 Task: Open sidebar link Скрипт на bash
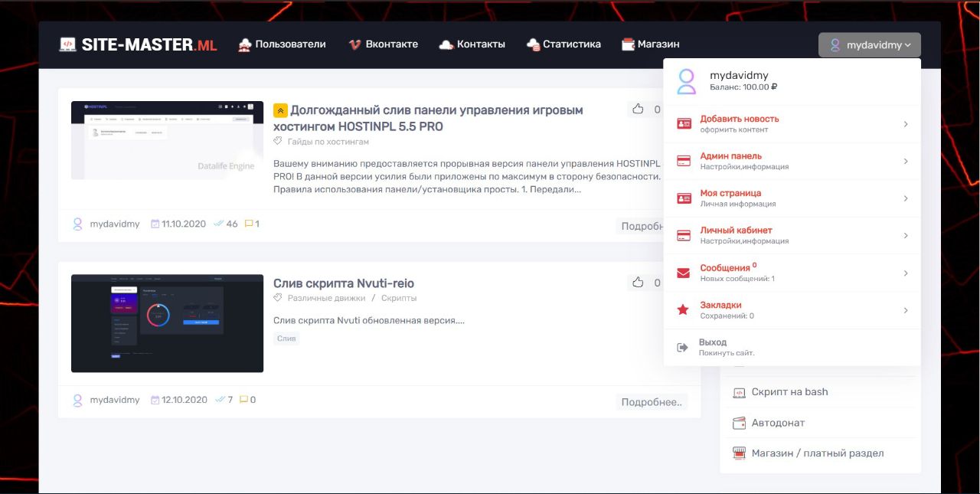(x=789, y=391)
